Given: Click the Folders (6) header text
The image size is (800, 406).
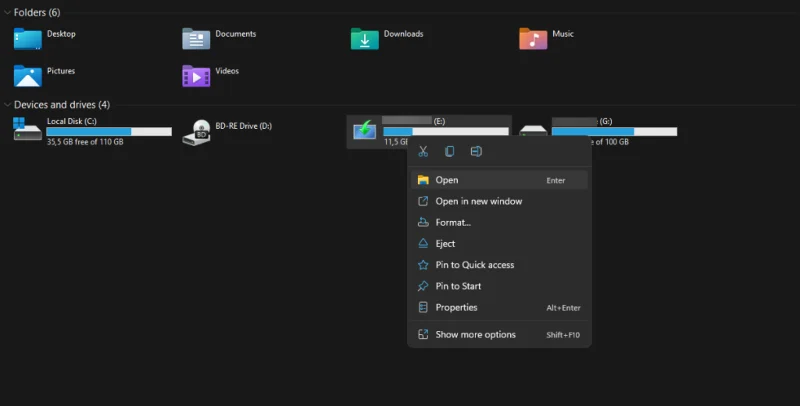Looking at the screenshot, I should click(37, 12).
